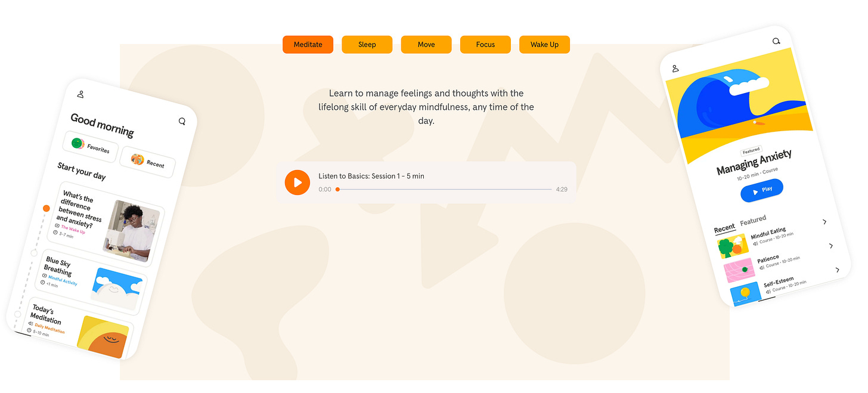Select the Focus category button
Screen dimensions: 868x393
point(485,45)
